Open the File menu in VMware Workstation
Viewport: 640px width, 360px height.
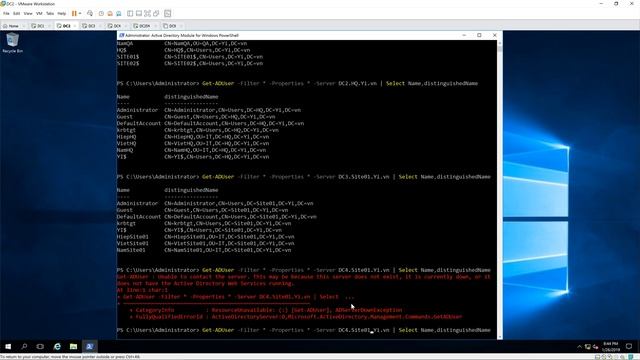[x=6, y=13]
